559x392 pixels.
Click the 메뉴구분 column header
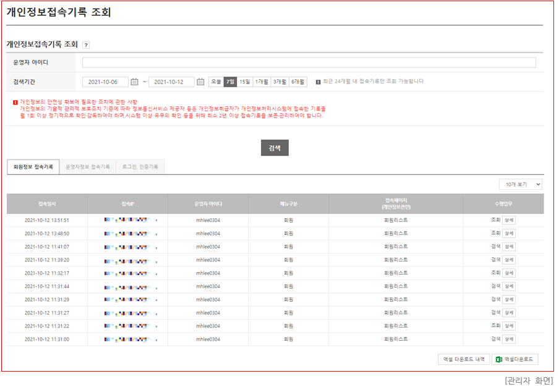pos(288,204)
